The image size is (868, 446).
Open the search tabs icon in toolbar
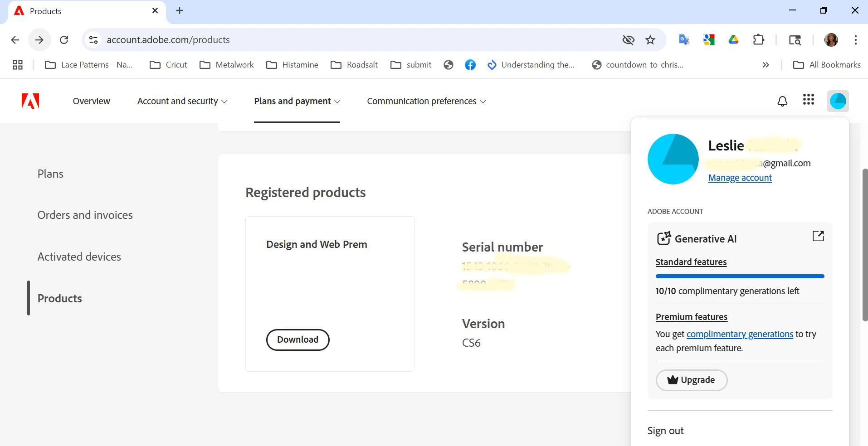795,40
